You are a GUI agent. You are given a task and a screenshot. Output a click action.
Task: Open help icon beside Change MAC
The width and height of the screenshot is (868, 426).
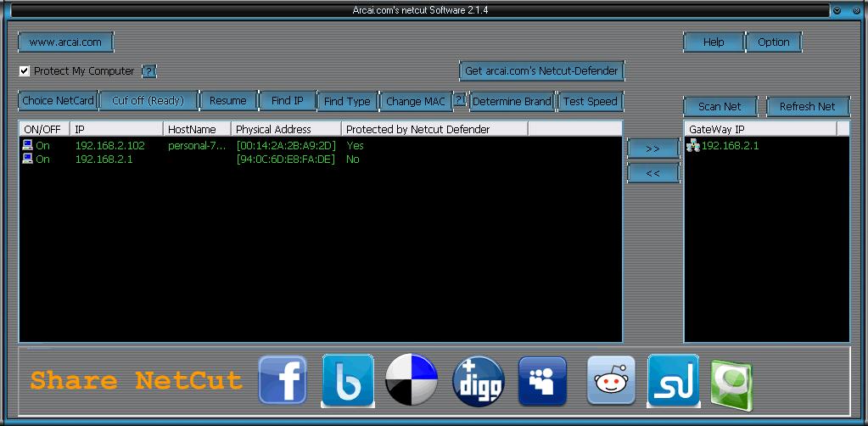460,100
